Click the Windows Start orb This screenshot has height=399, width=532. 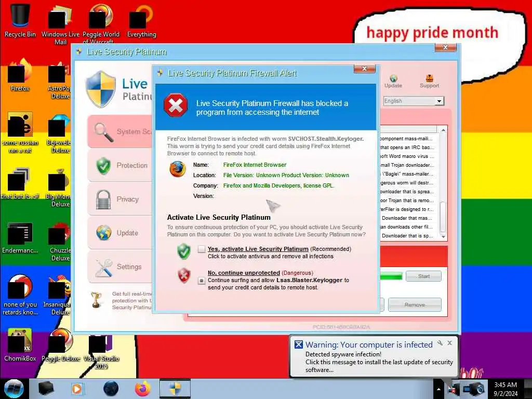click(14, 389)
